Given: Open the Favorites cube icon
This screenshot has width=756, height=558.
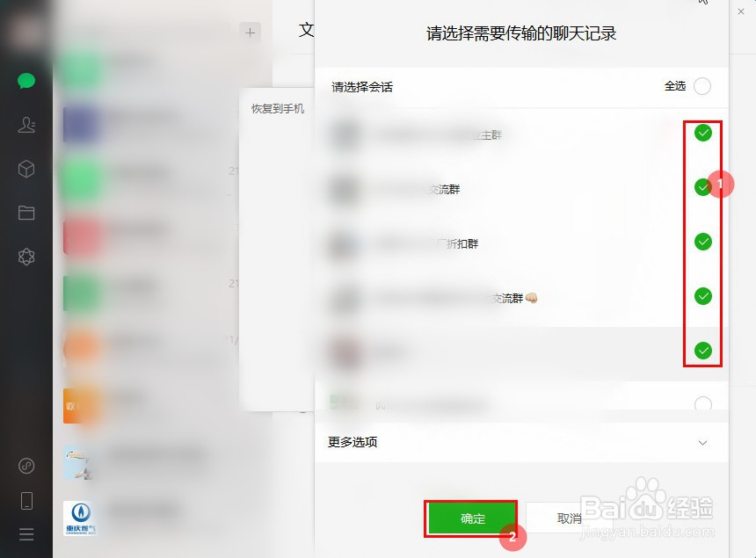Looking at the screenshot, I should pyautogui.click(x=26, y=169).
